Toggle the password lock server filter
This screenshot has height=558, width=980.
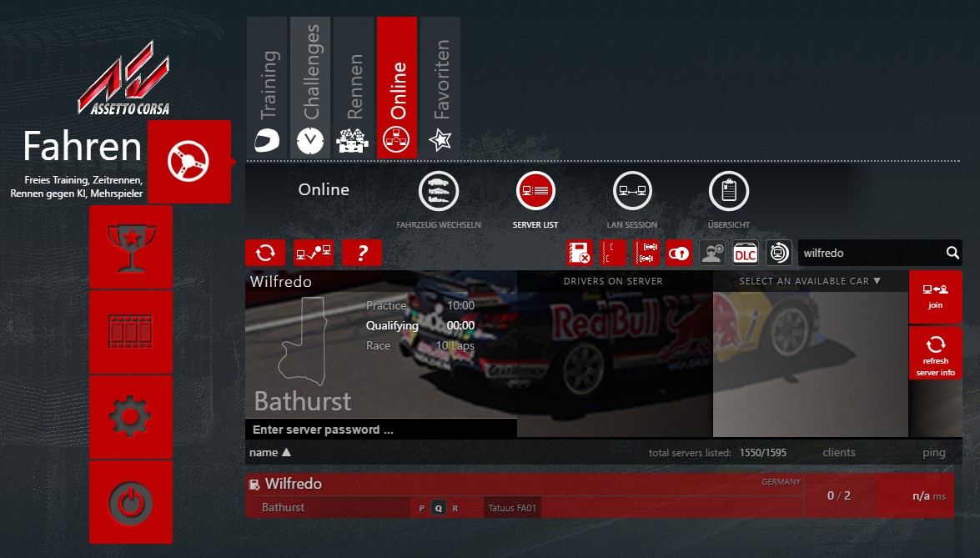(x=679, y=253)
